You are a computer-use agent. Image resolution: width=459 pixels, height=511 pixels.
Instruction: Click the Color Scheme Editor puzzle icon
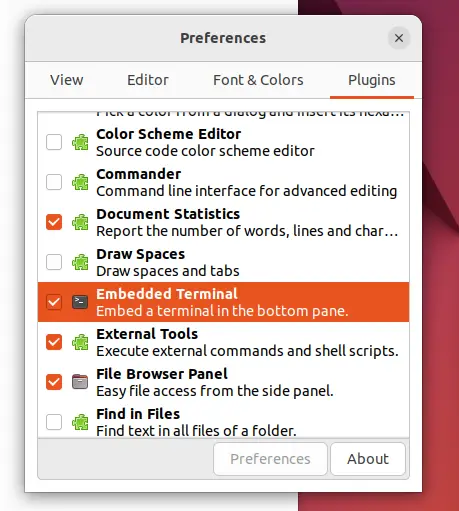[x=80, y=142]
